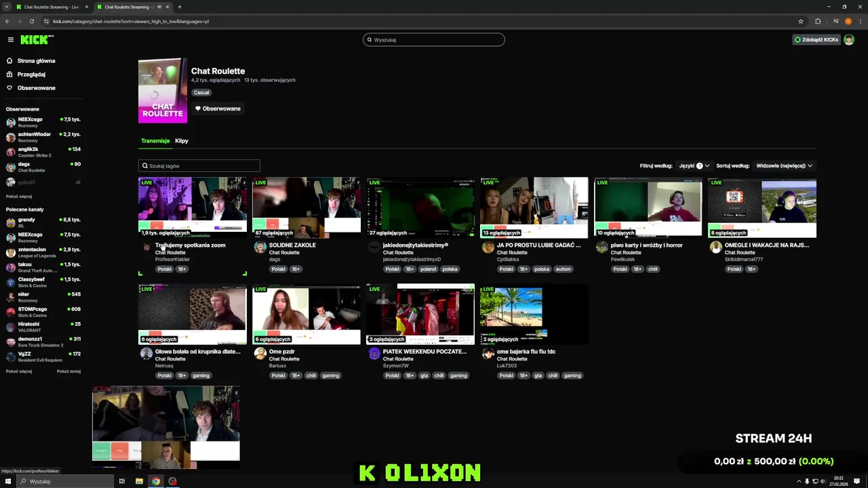Open ProfesorKlakier streamer avatar under first stream

pyautogui.click(x=146, y=247)
